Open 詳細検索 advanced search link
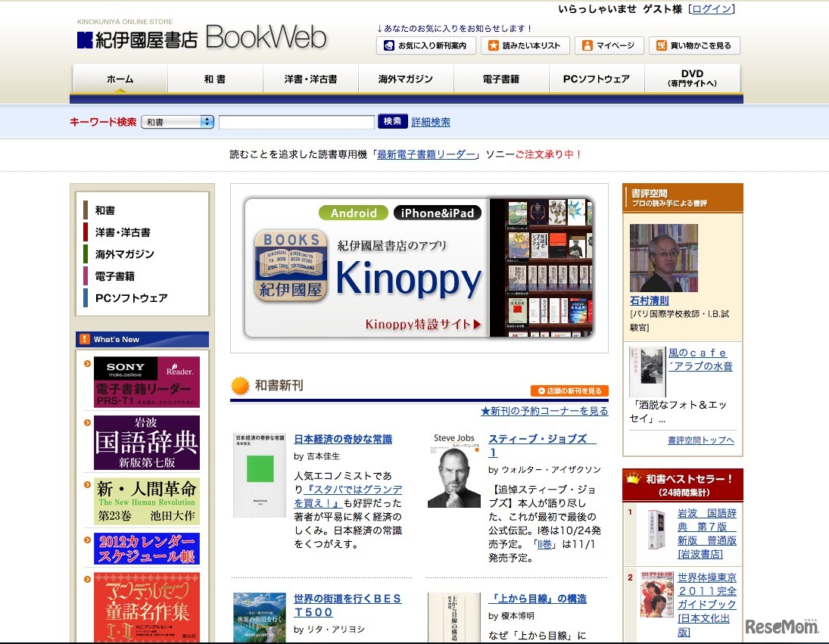The width and height of the screenshot is (829, 644). 431,121
